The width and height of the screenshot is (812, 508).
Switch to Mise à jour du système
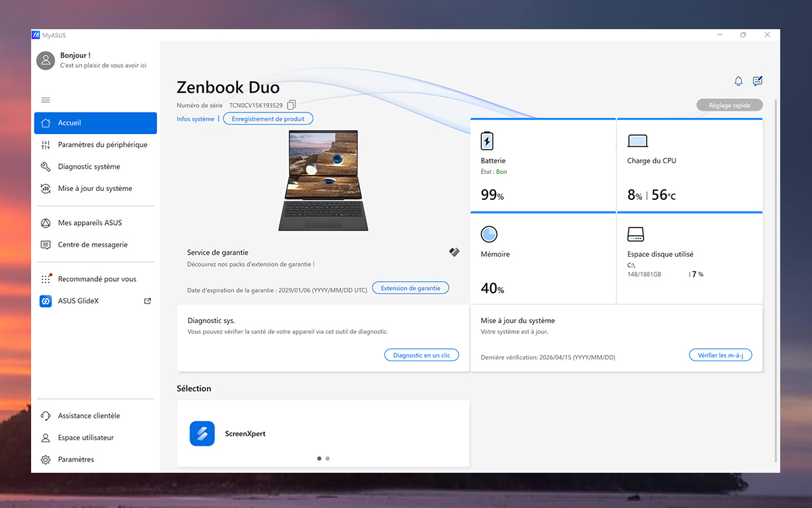pos(95,188)
